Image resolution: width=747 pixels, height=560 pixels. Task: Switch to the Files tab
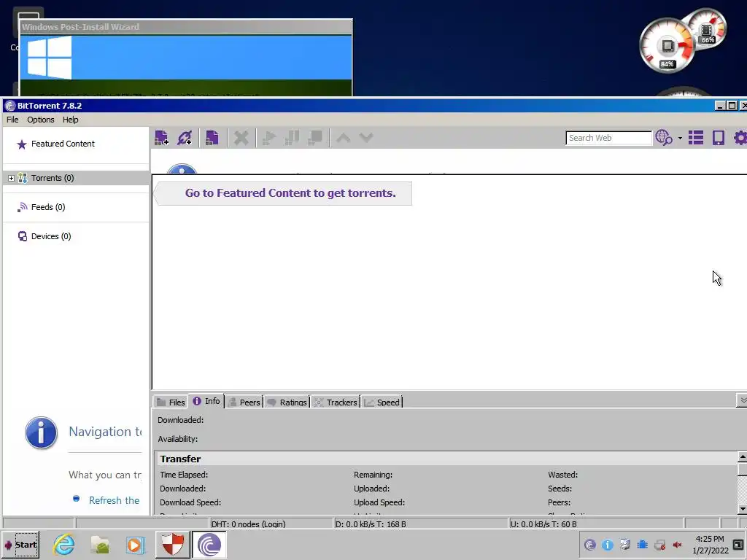pos(171,402)
